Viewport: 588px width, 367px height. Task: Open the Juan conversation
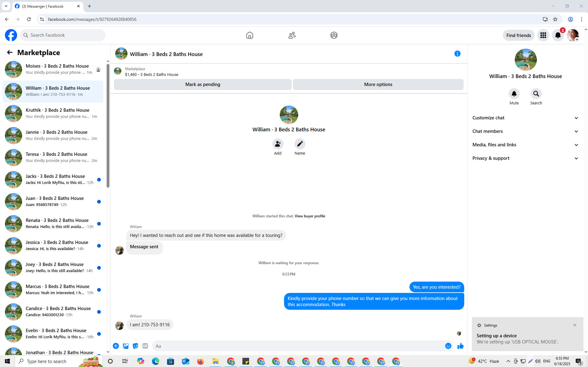tap(53, 202)
